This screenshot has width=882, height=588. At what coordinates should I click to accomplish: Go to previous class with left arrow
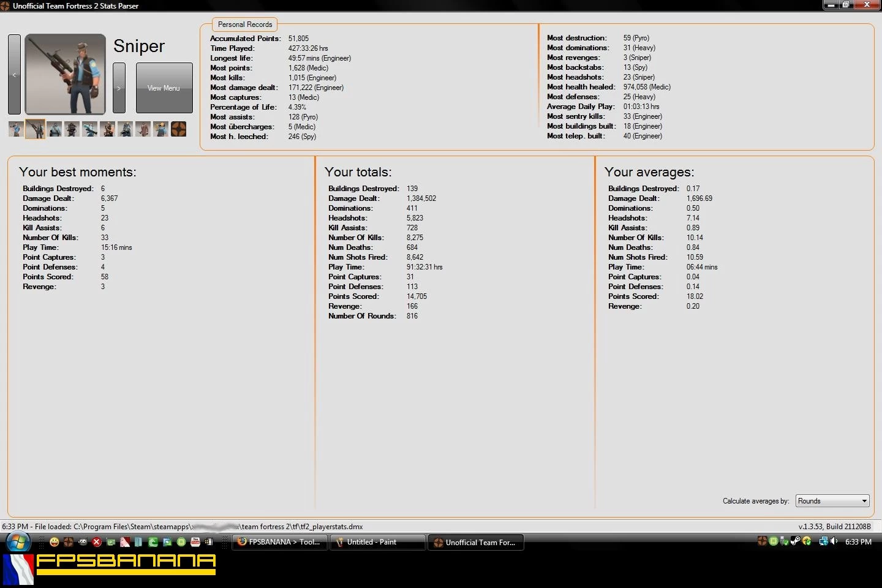[x=14, y=74]
